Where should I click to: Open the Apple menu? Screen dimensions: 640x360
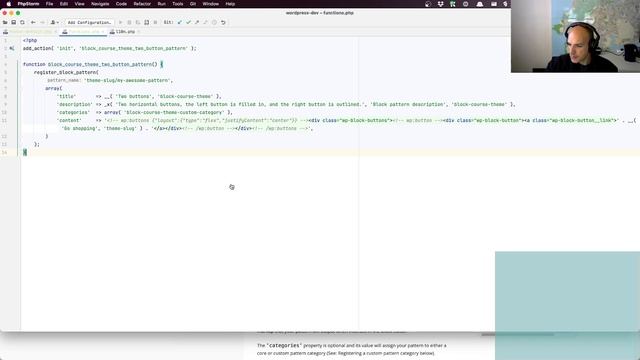(9, 4)
